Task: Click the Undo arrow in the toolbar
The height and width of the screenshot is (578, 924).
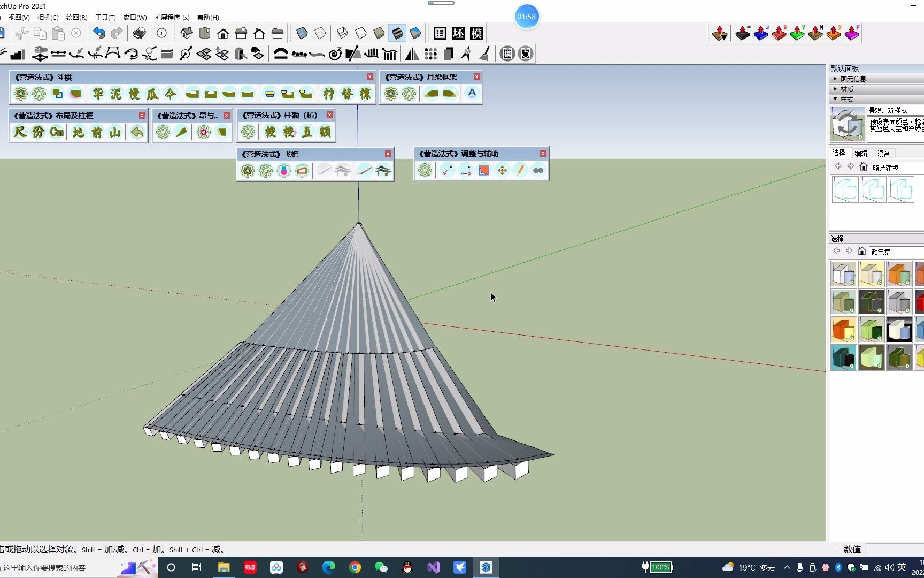Action: coord(99,33)
